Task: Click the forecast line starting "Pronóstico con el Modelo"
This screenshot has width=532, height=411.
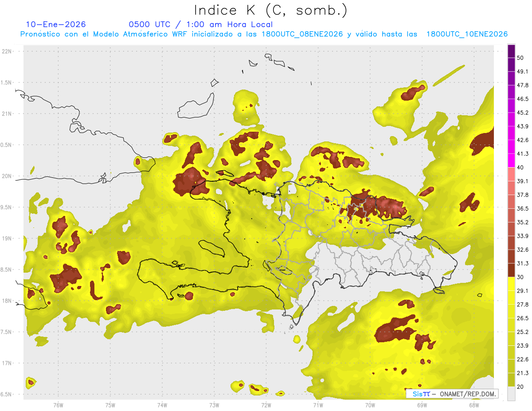Action: (x=264, y=34)
